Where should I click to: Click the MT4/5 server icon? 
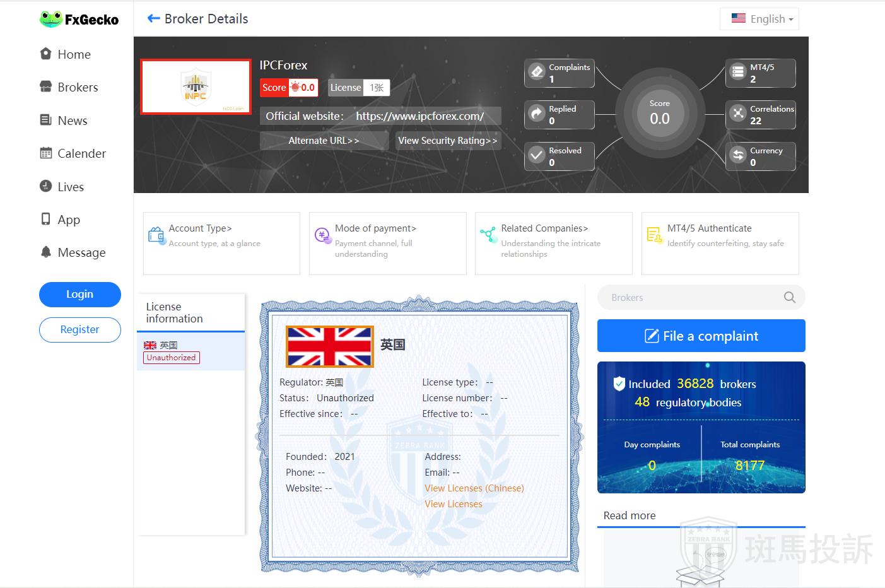[x=738, y=73]
